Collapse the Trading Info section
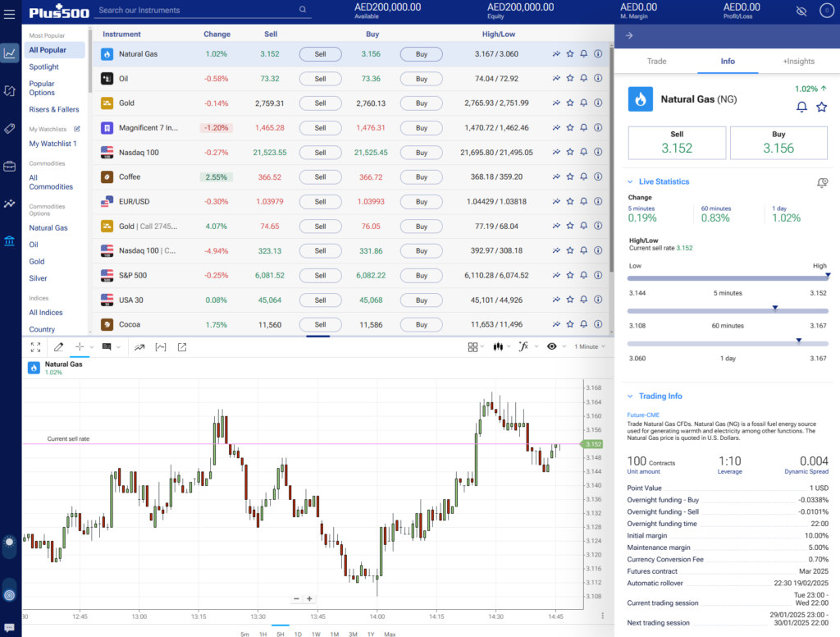 click(631, 396)
